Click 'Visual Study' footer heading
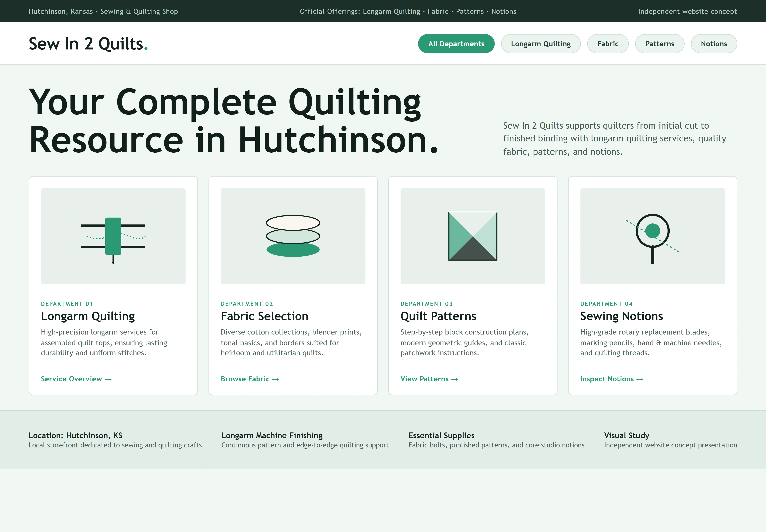 coord(627,435)
